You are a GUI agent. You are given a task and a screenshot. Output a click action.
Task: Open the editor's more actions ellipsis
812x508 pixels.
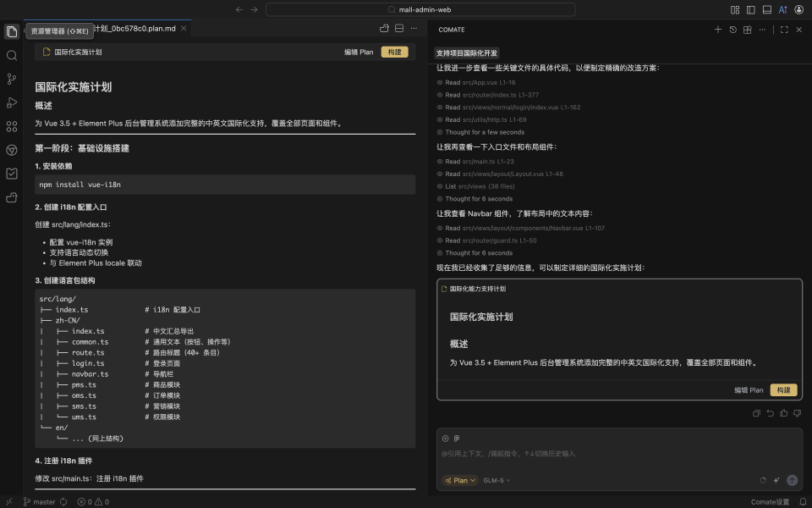414,29
